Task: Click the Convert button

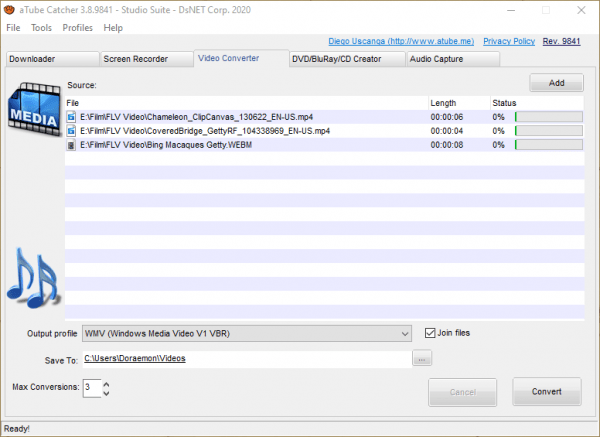Action: pyautogui.click(x=547, y=392)
